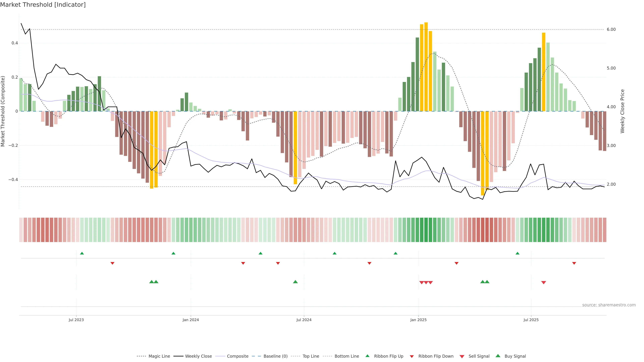Click the Ribbon Flip Down legend triangle

click(x=412, y=356)
